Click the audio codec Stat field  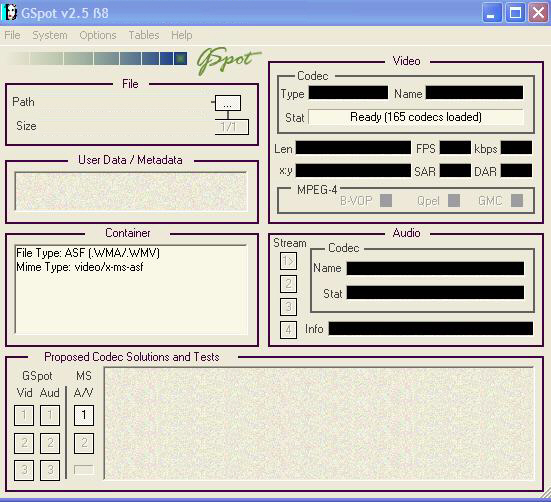point(435,292)
